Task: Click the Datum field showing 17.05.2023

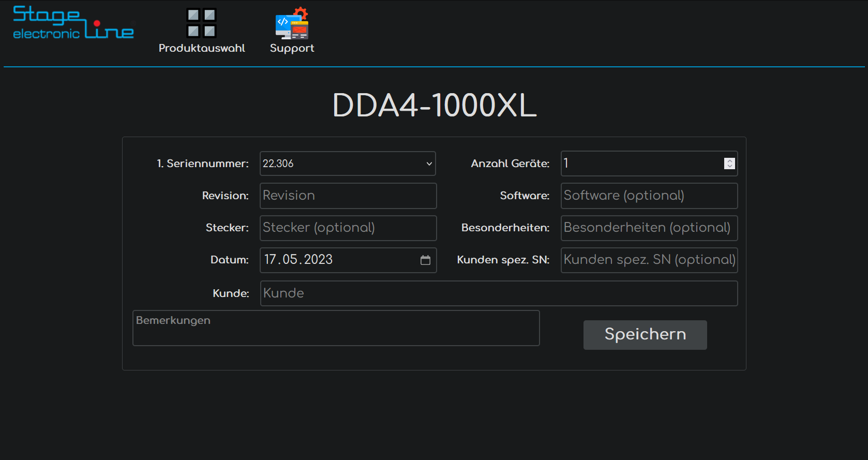Action: [348, 260]
